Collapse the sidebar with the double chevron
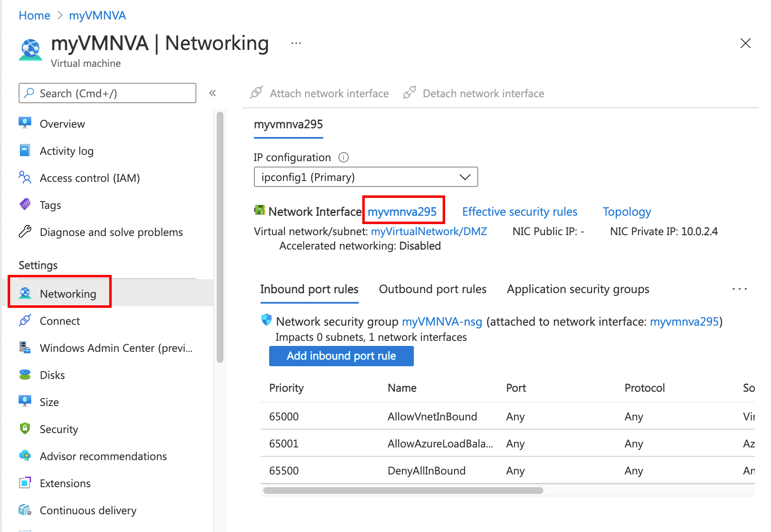This screenshot has height=532, width=771. pos(212,93)
